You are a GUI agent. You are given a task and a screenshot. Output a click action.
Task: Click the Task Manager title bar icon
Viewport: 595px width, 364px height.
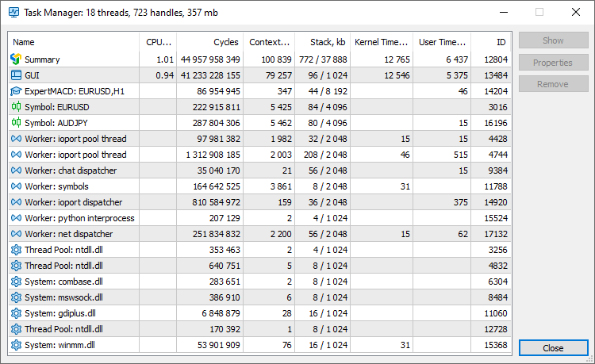click(x=13, y=13)
